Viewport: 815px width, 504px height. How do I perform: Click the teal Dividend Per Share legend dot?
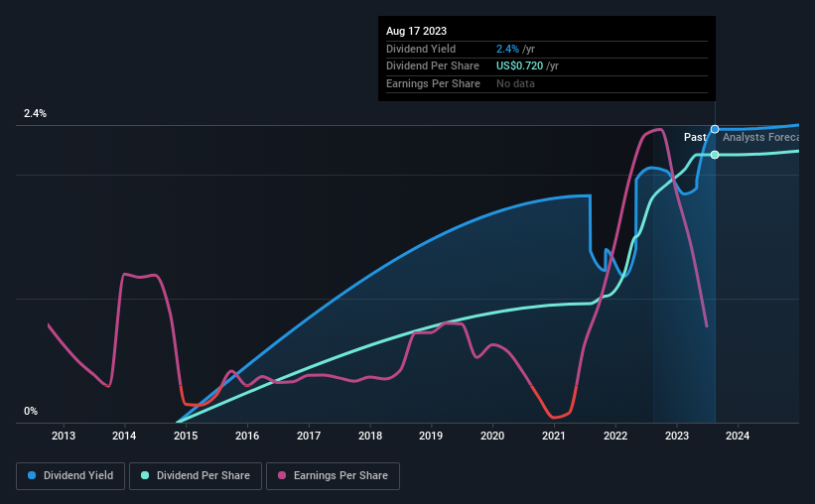145,475
